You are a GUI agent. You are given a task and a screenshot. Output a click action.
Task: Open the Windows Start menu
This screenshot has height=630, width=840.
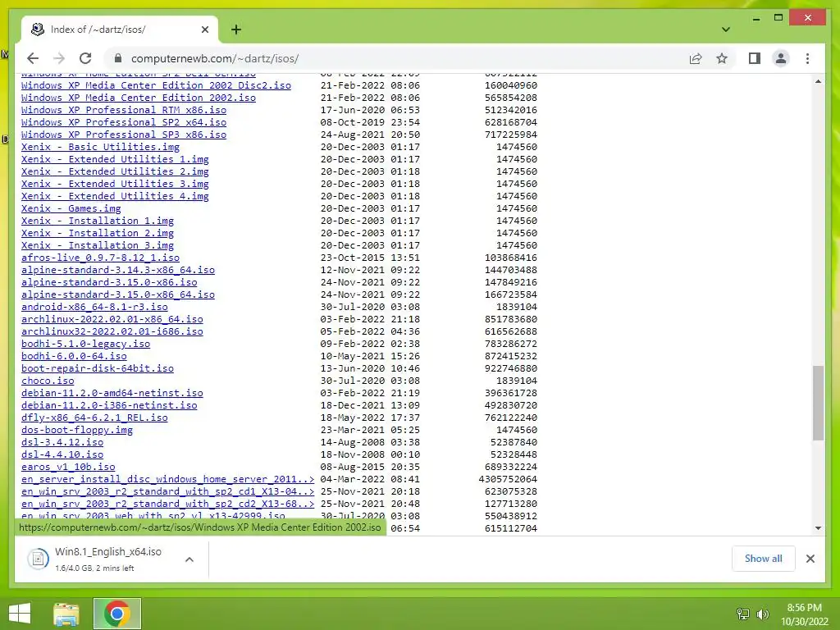(20, 614)
